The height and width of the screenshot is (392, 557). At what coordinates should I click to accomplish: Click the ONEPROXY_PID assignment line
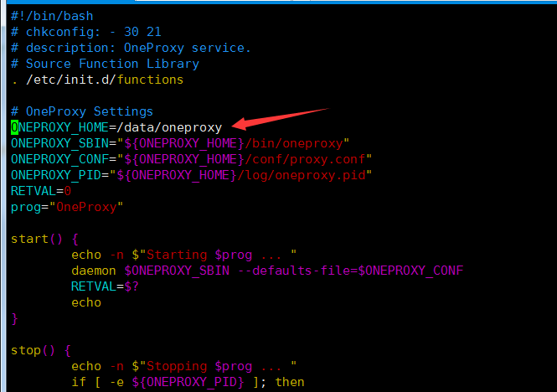click(x=191, y=175)
